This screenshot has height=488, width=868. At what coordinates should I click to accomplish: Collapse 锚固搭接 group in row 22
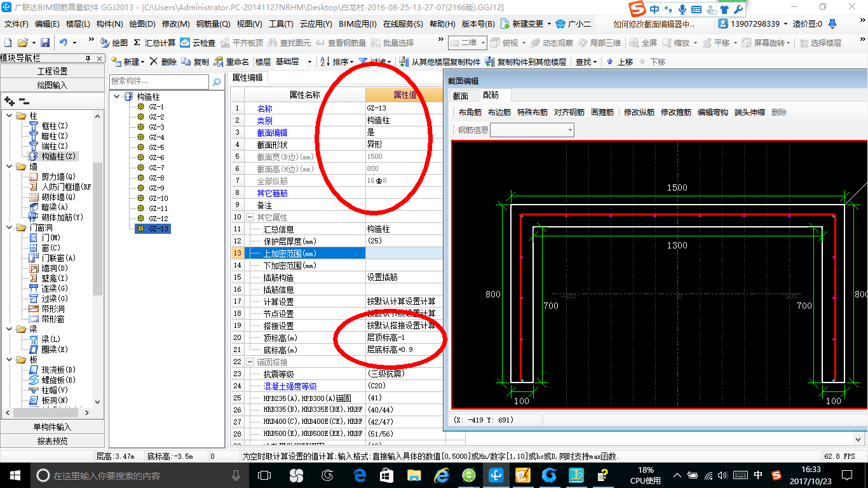[251, 362]
